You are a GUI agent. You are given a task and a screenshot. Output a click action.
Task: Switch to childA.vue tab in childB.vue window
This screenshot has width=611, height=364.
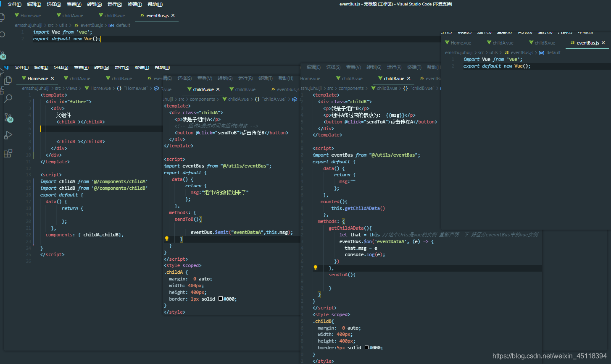[352, 79]
